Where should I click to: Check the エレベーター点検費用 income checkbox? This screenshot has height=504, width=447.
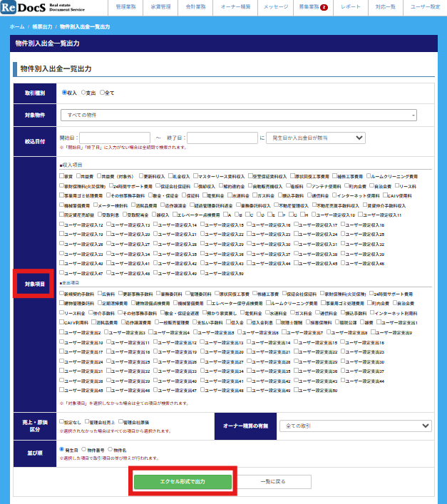click(x=175, y=215)
